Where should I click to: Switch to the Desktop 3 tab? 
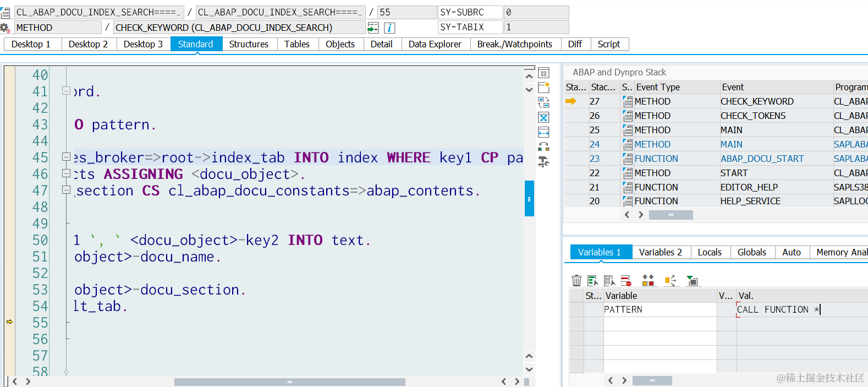144,44
